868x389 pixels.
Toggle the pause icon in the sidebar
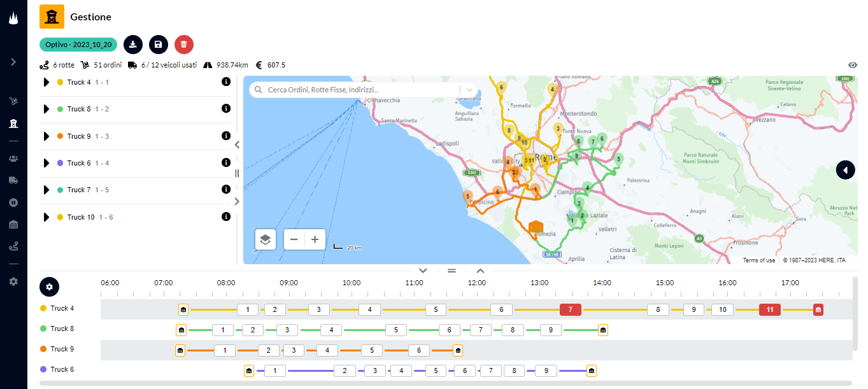pos(13,202)
